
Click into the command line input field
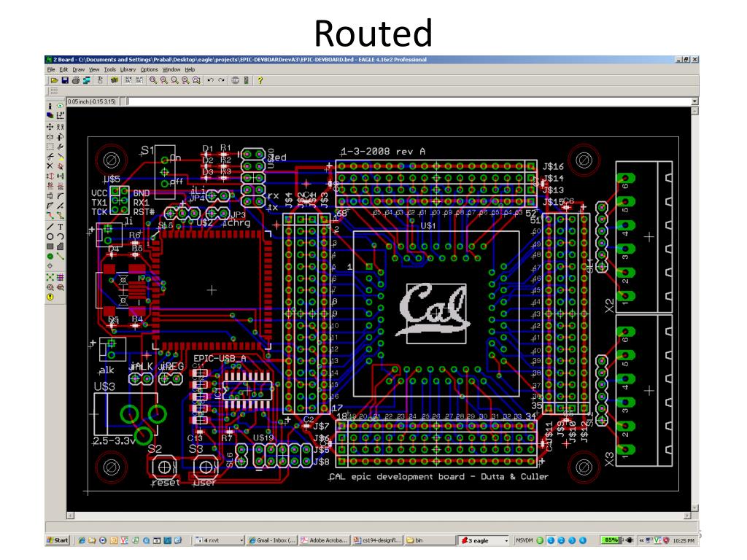tap(410, 101)
